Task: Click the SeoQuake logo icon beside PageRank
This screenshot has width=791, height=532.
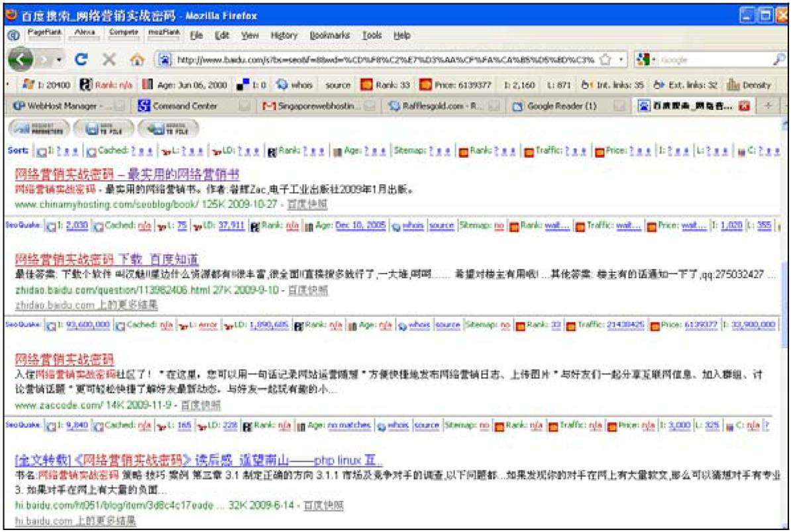Action: click(x=14, y=35)
